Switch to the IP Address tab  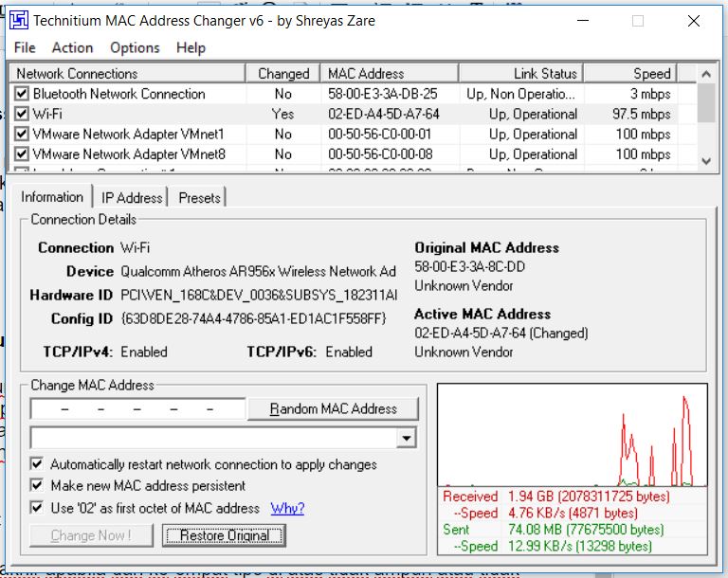[x=132, y=198]
